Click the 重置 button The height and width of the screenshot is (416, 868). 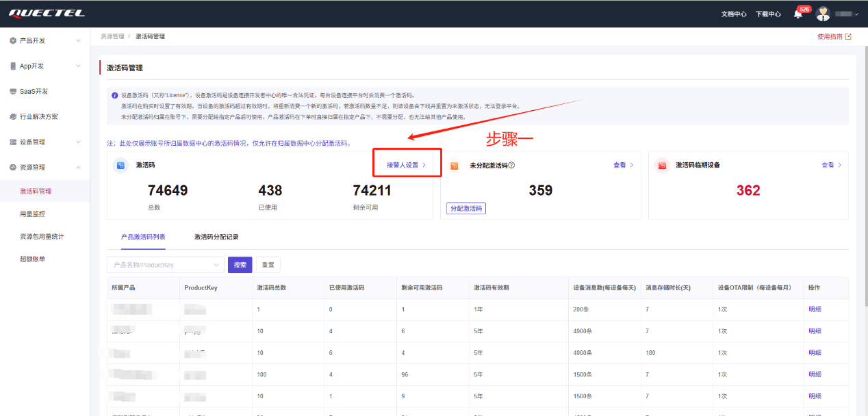tap(268, 265)
